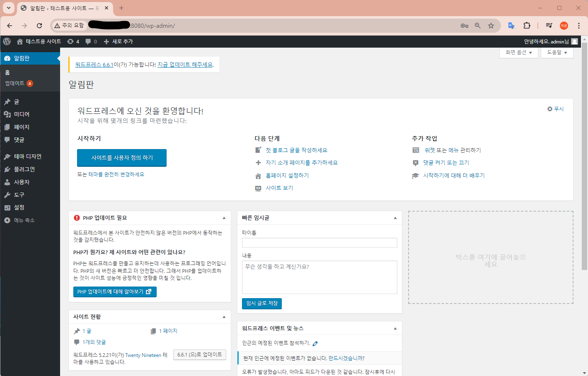Open Chrome tab search dropdown
The width and height of the screenshot is (588, 376).
(8, 8)
